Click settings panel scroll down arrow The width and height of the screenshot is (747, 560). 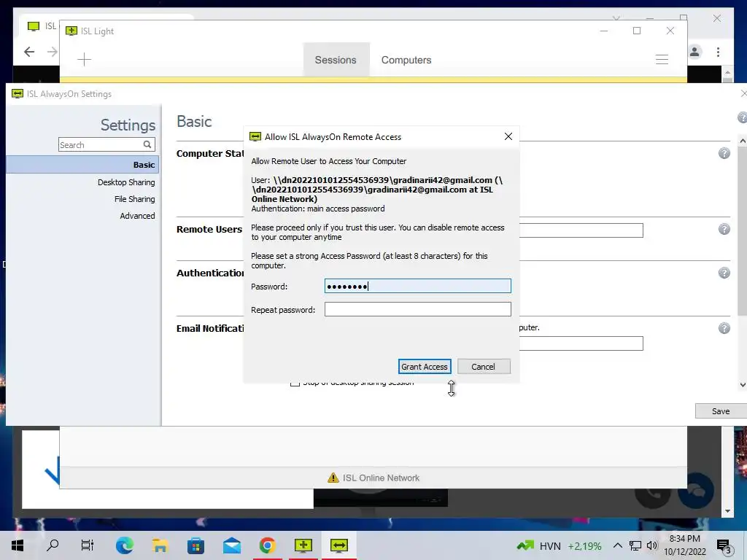tap(742, 384)
